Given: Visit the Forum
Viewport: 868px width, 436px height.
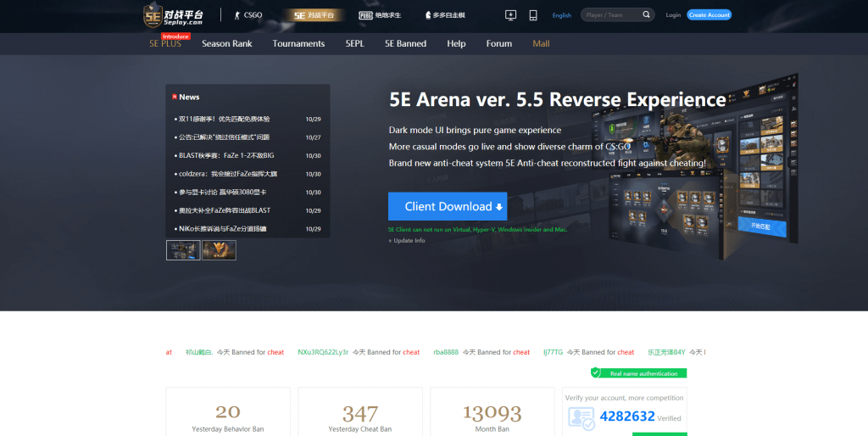Looking at the screenshot, I should pos(498,44).
